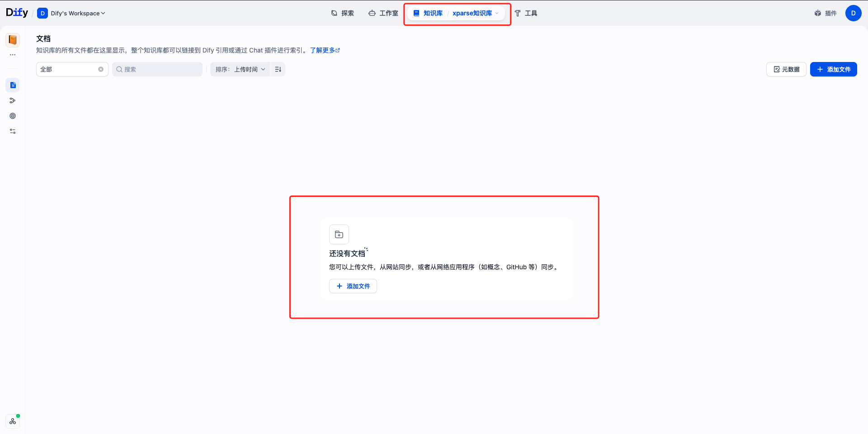Click the API extension icon with green dot

coord(13,421)
